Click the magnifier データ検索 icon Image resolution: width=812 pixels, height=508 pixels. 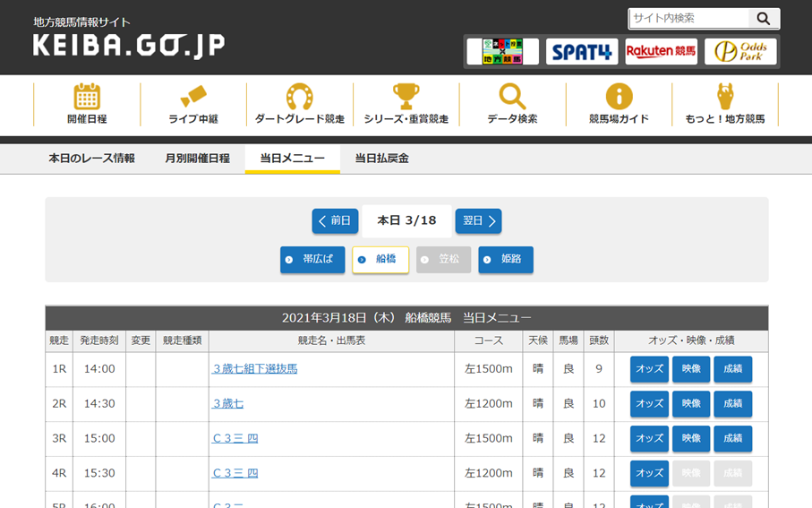point(512,97)
